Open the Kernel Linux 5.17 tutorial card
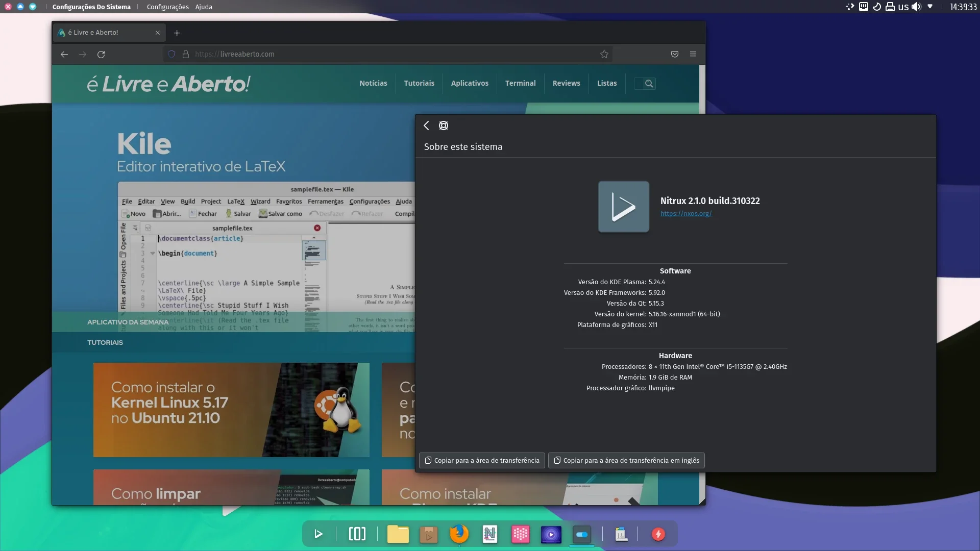The height and width of the screenshot is (551, 980). coord(231,410)
